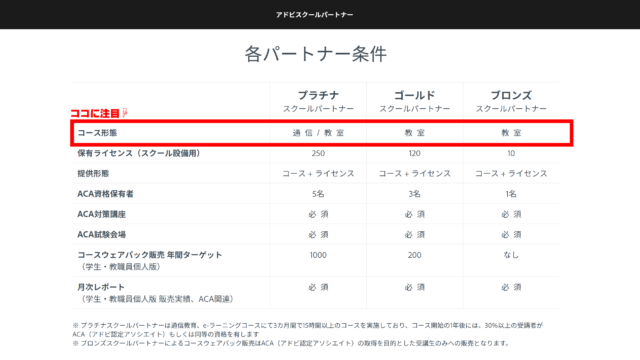The width and height of the screenshot is (640, 360).
Task: Click 必須 for 月次レポート under ブロンズ
Action: 511,287
